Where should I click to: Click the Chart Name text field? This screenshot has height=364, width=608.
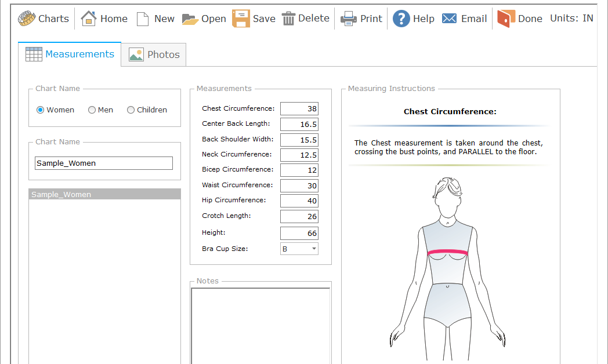coord(104,163)
